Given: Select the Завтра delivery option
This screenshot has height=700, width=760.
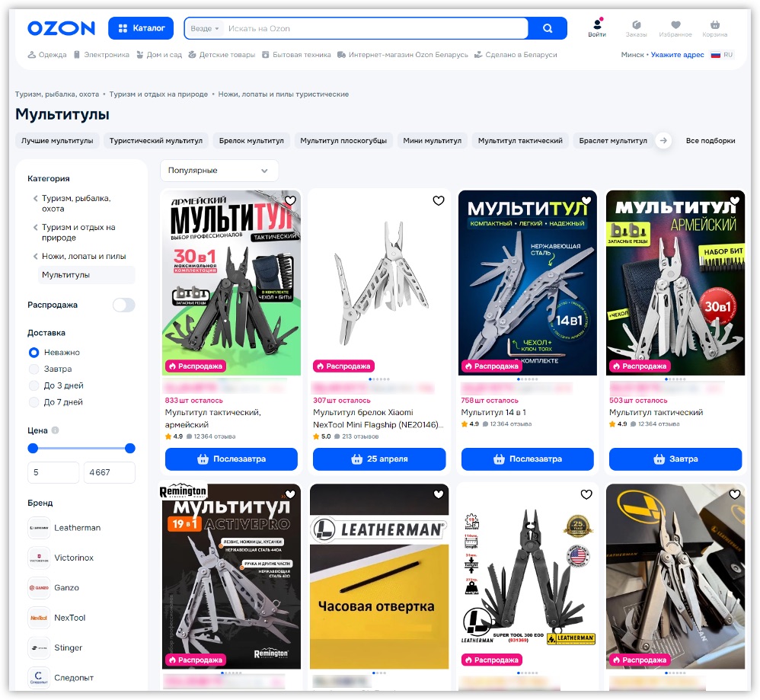Looking at the screenshot, I should click(34, 369).
